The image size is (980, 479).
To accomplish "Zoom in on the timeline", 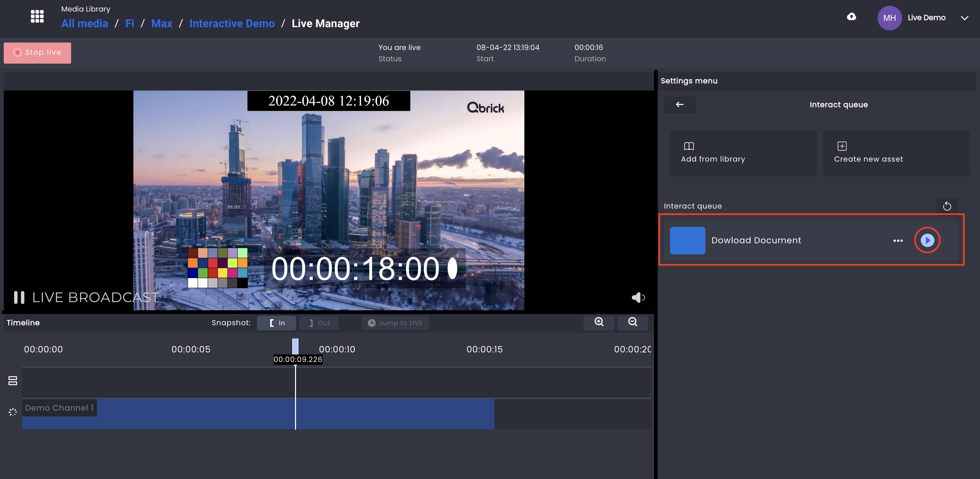I will [599, 322].
